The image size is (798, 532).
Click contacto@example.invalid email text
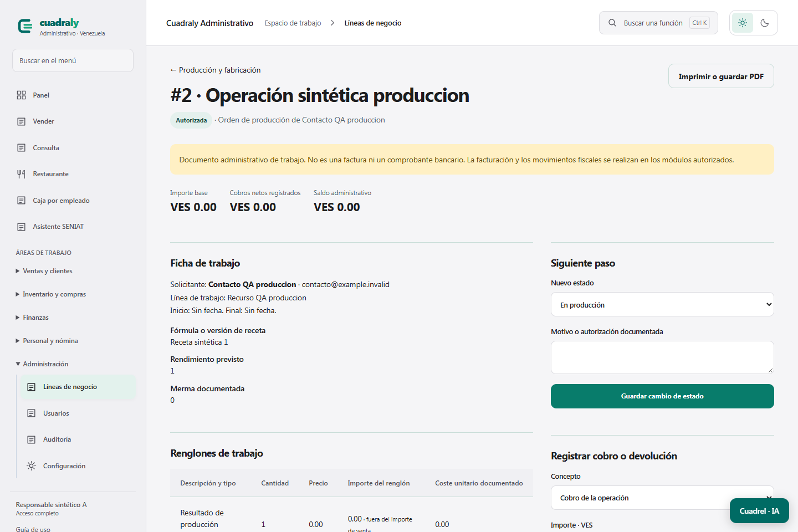[346, 284]
